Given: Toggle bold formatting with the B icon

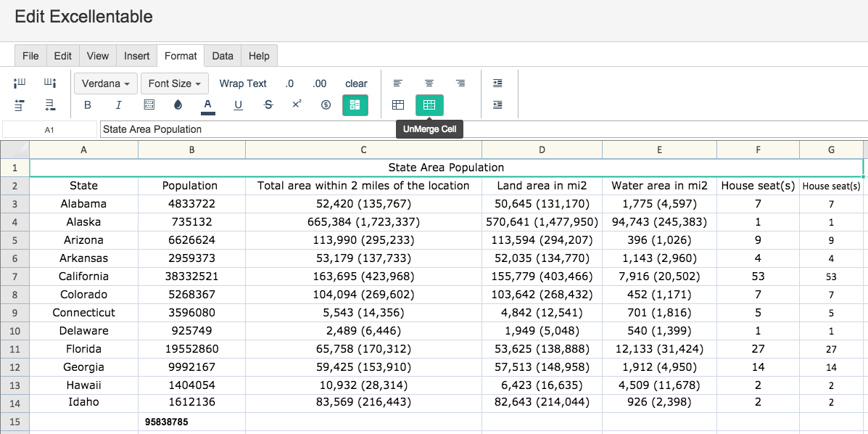Looking at the screenshot, I should tap(88, 105).
